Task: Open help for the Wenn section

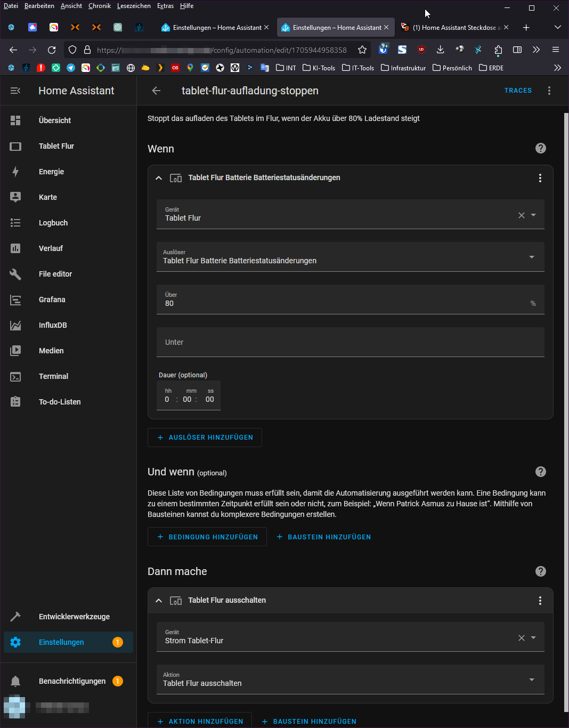Action: (x=540, y=148)
